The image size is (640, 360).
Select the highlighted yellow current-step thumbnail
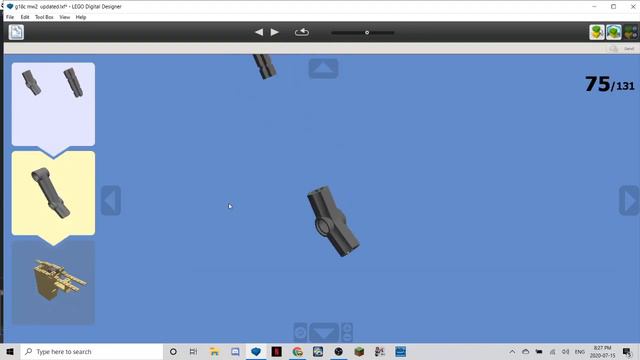(53, 193)
